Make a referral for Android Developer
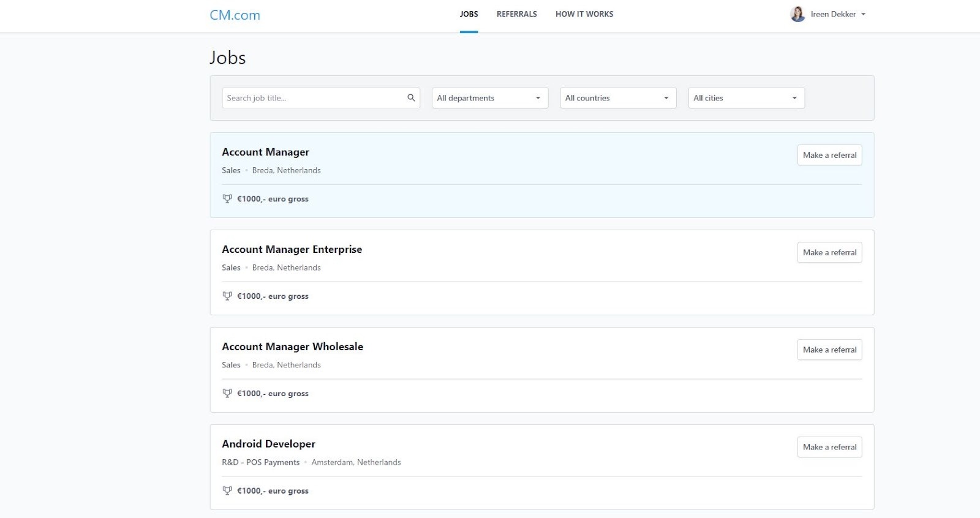 point(829,447)
